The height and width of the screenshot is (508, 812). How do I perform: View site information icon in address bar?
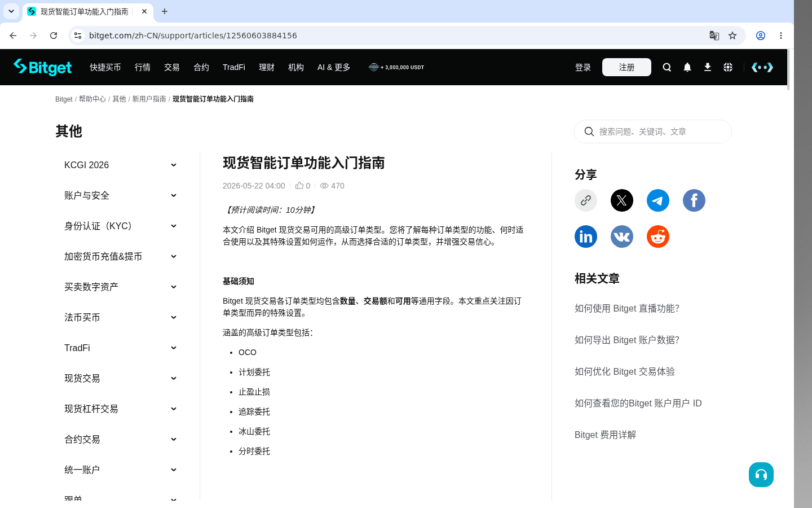tap(78, 36)
